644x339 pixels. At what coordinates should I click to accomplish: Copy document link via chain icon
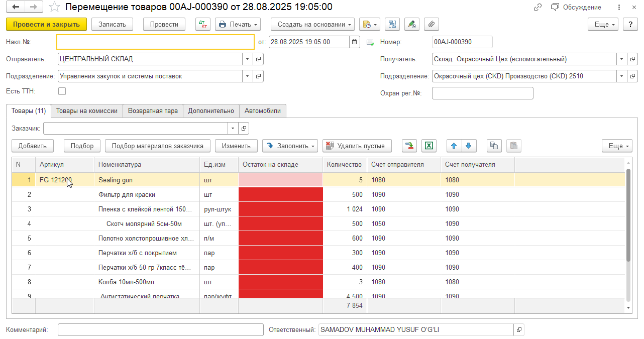[538, 7]
